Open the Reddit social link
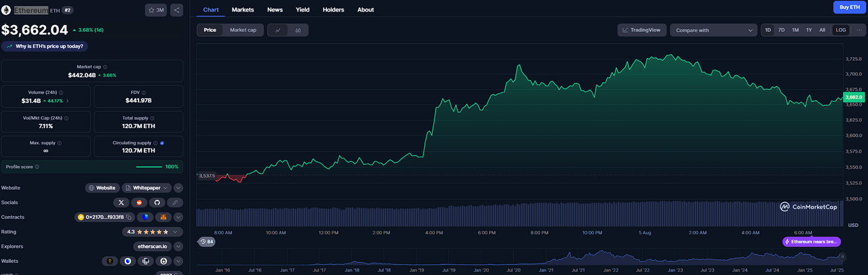The image size is (868, 275). (x=139, y=203)
